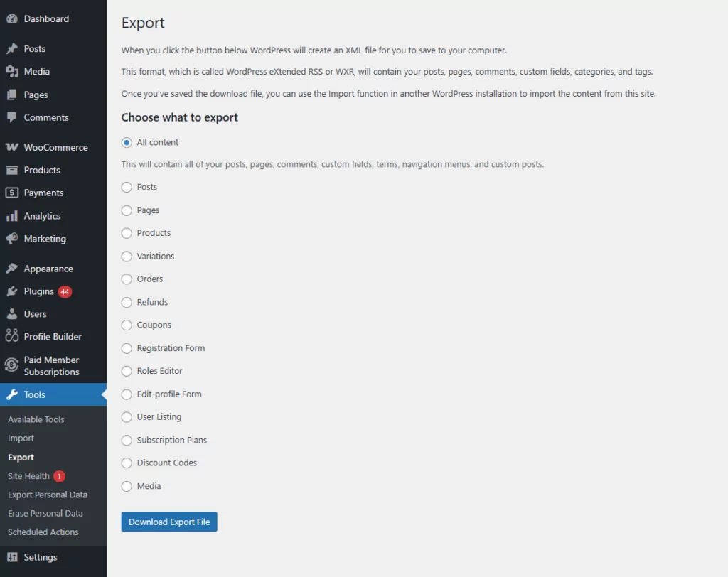This screenshot has width=728, height=577.
Task: Go to Export Personal Data
Action: (48, 495)
